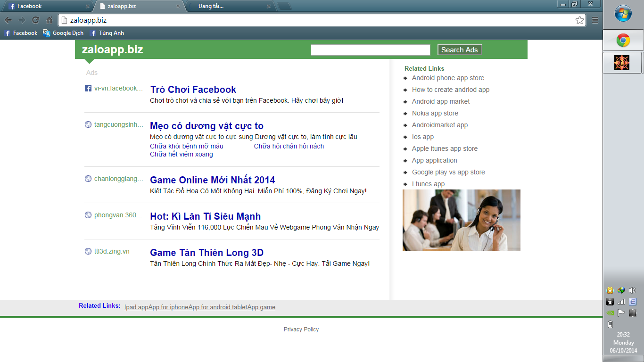644x362 pixels.
Task: Click the browser Forward arrow
Action: (x=22, y=20)
